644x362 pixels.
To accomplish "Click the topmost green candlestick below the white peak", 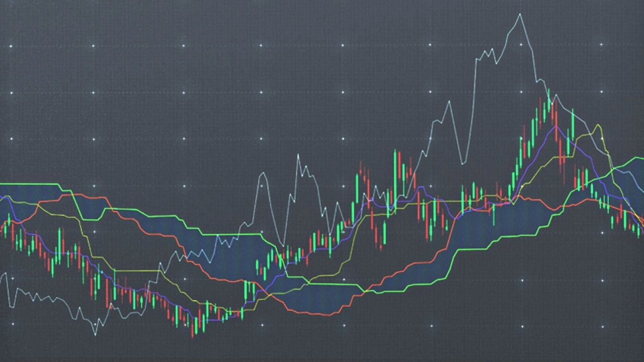I will click(549, 101).
